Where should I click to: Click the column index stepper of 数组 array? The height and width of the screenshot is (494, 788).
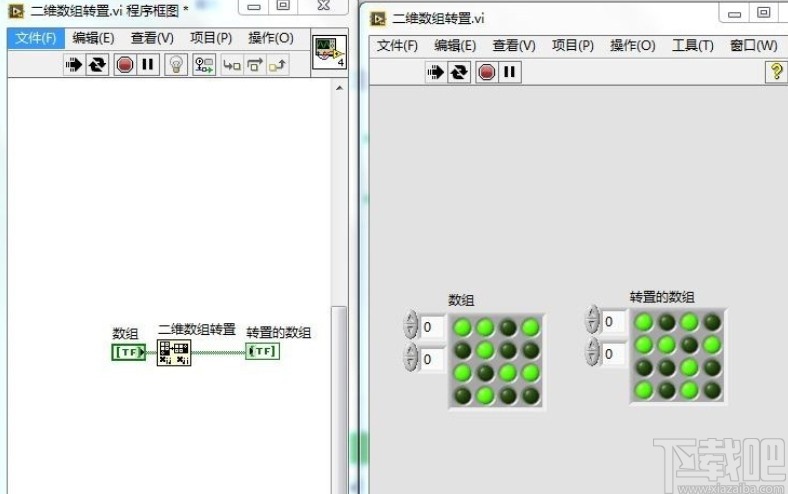point(411,357)
